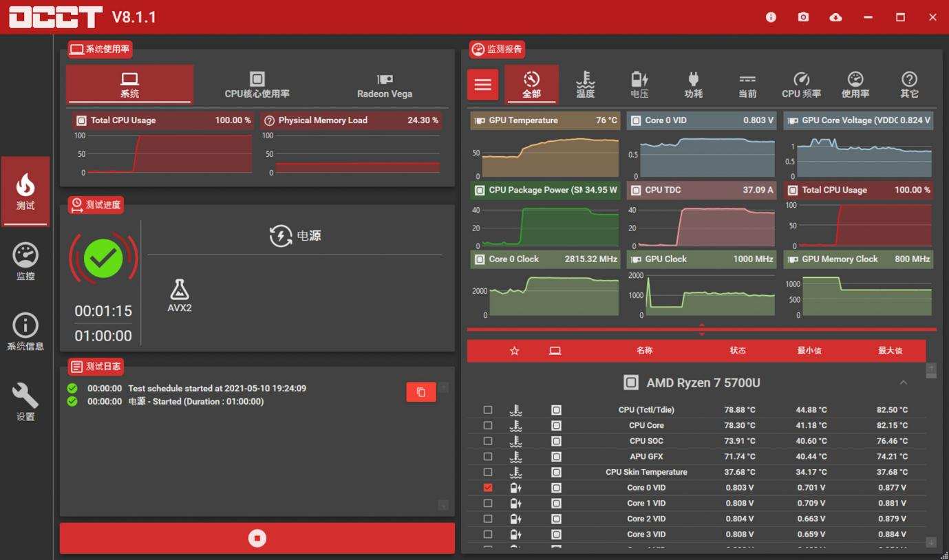The width and height of the screenshot is (949, 560).
Task: Click the GPU Temperature graph header
Action: pyautogui.click(x=545, y=120)
